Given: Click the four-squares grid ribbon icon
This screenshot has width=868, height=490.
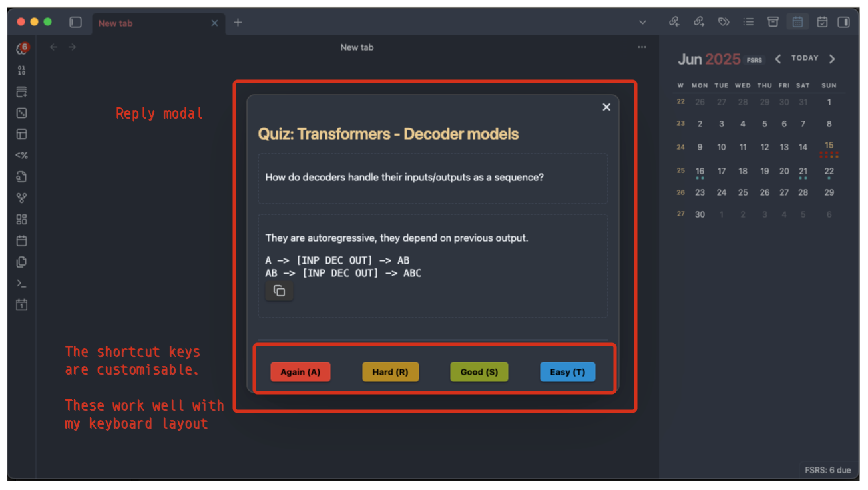Looking at the screenshot, I should pyautogui.click(x=22, y=219).
